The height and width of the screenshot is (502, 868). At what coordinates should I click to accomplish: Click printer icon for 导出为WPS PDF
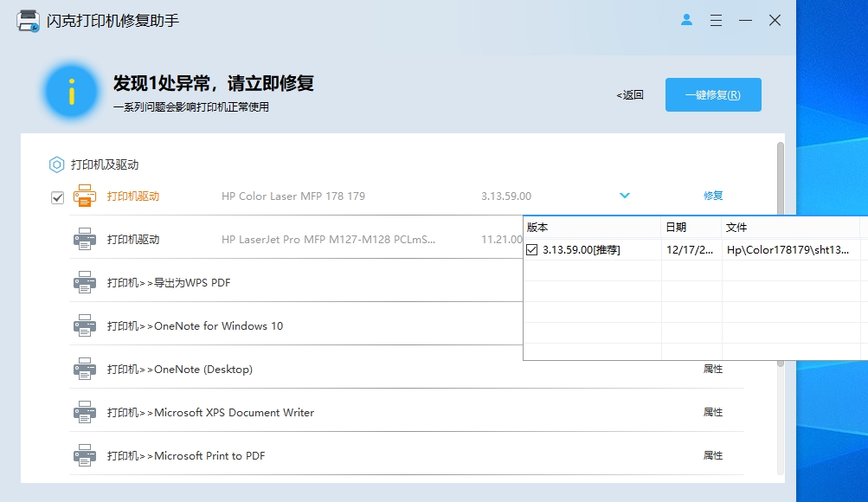84,282
